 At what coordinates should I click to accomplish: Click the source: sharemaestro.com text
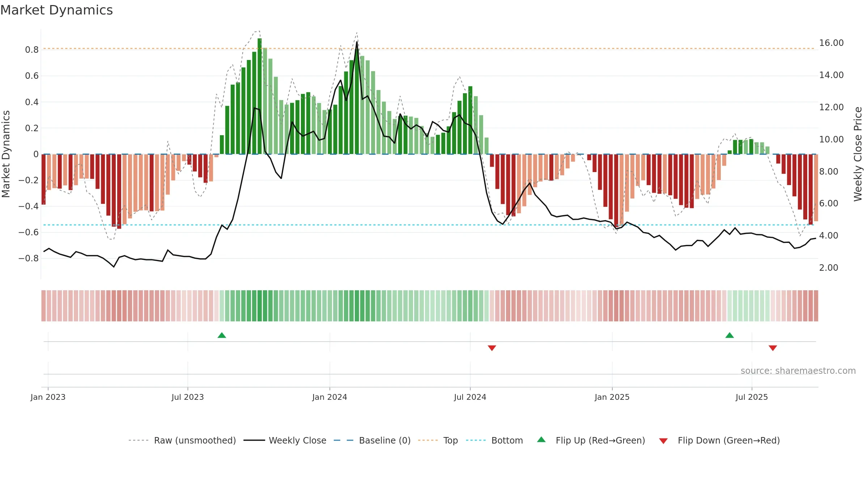tap(798, 371)
